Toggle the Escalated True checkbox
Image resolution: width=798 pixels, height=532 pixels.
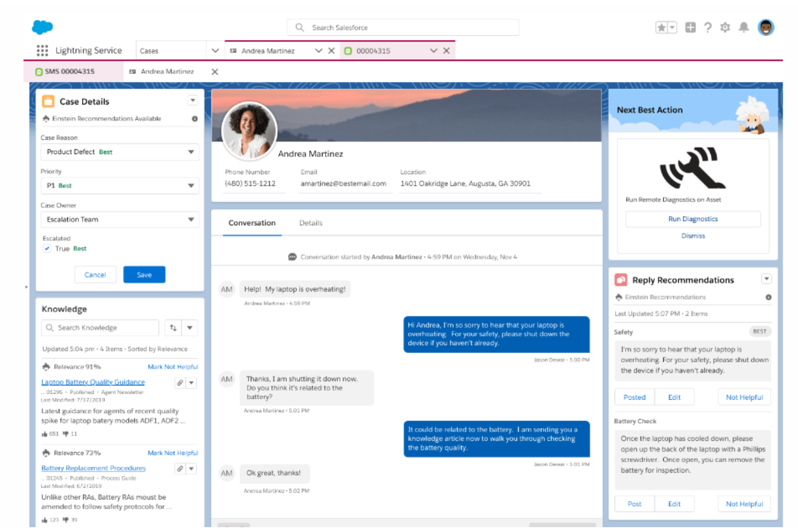(46, 248)
